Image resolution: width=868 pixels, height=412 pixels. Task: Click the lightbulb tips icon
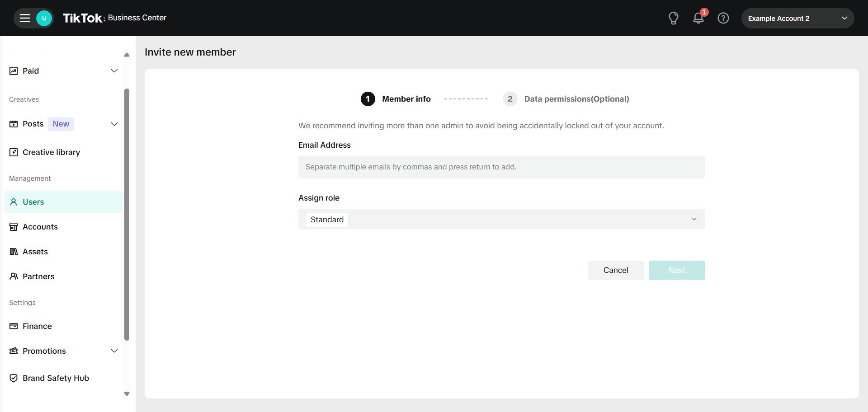(x=673, y=18)
